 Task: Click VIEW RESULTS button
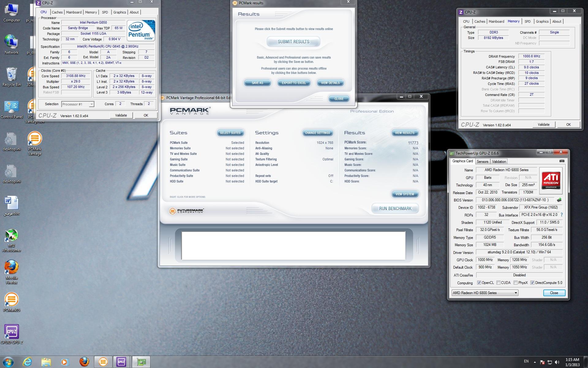pos(405,133)
